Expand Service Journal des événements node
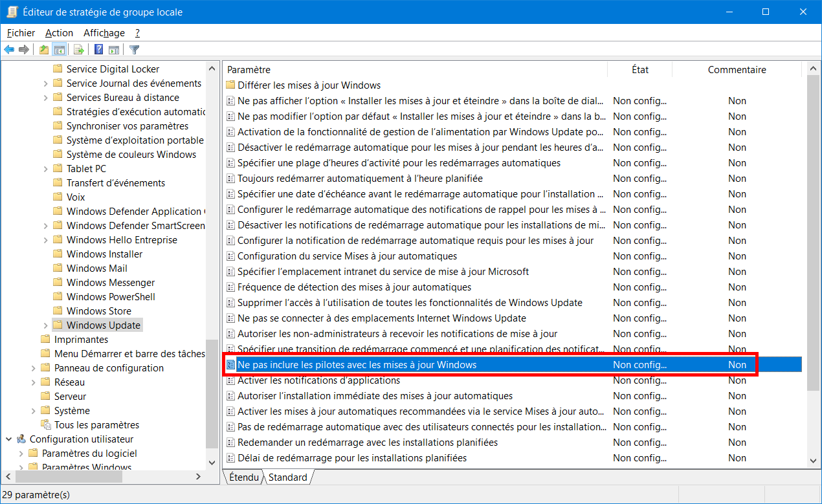This screenshot has width=822, height=504. [x=45, y=83]
